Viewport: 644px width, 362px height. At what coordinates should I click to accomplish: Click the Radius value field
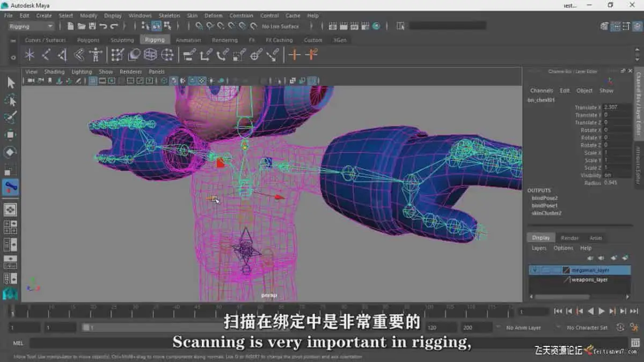point(617,183)
